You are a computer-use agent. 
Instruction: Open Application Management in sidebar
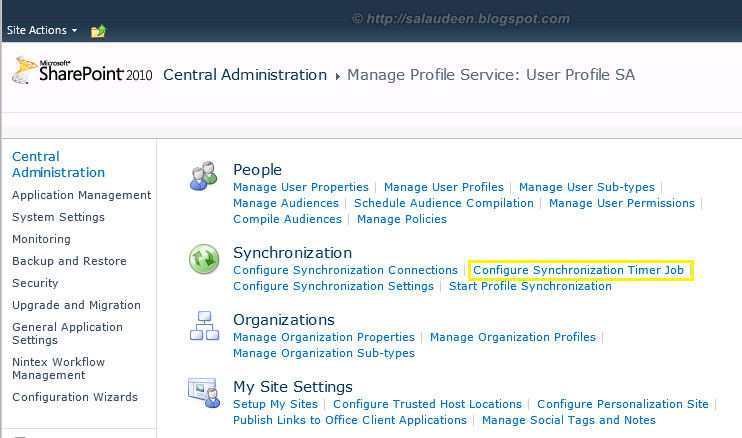point(81,195)
